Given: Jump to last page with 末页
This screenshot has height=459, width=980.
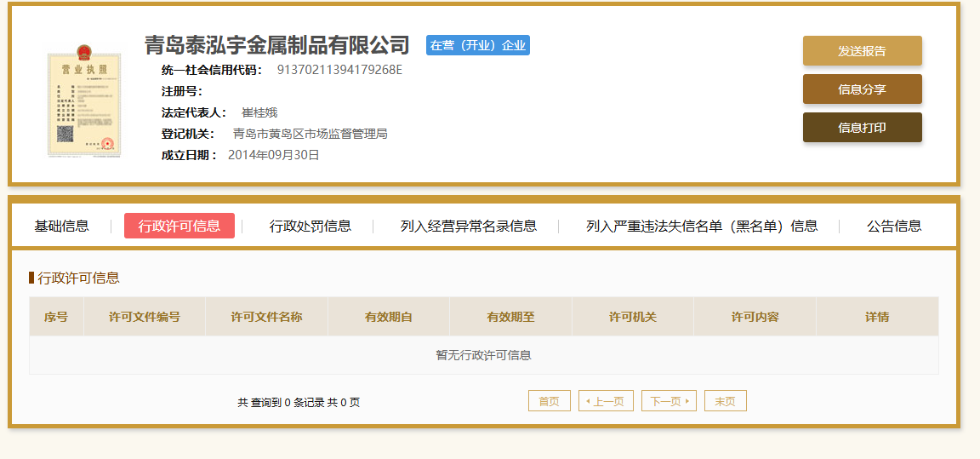Looking at the screenshot, I should click(x=726, y=401).
